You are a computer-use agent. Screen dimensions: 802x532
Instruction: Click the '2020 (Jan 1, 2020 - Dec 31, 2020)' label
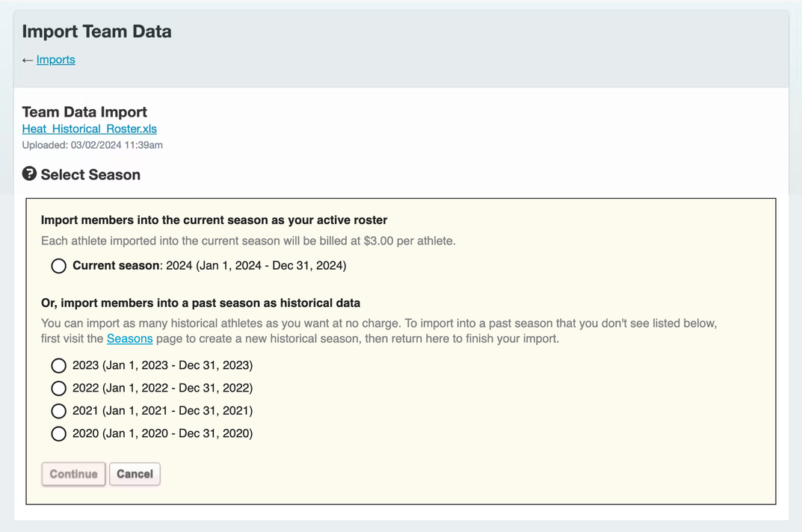(x=162, y=433)
